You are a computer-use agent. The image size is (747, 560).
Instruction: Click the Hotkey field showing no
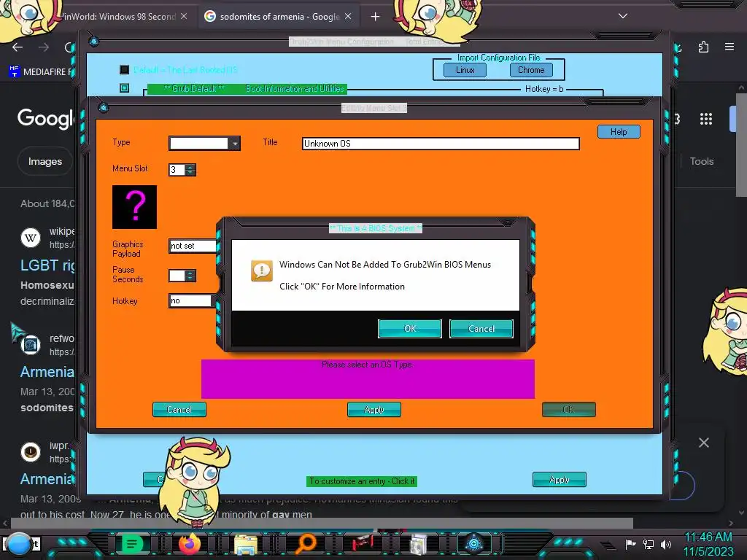[x=190, y=300]
